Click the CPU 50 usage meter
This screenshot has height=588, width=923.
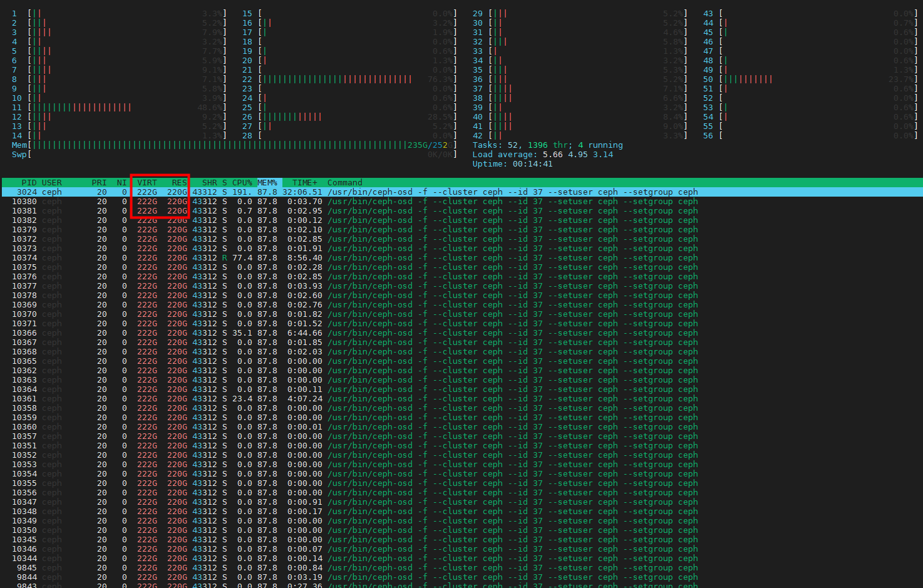pyautogui.click(x=810, y=80)
